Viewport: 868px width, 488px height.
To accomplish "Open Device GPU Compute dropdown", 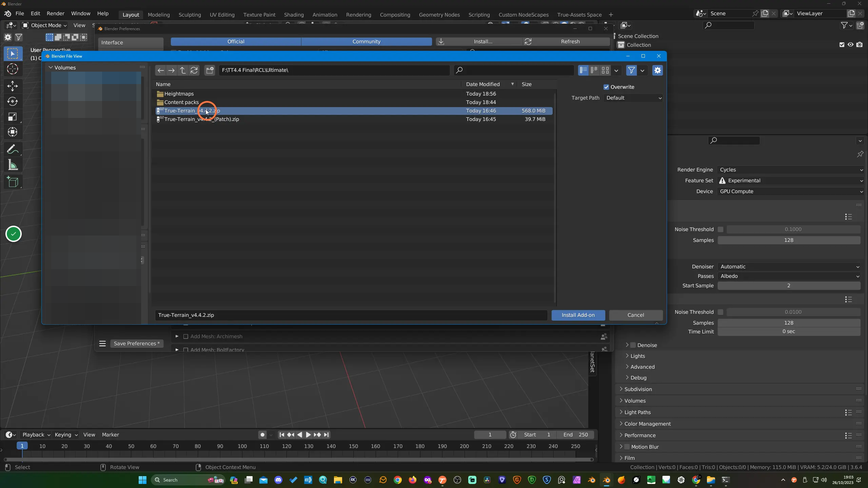I will point(791,191).
